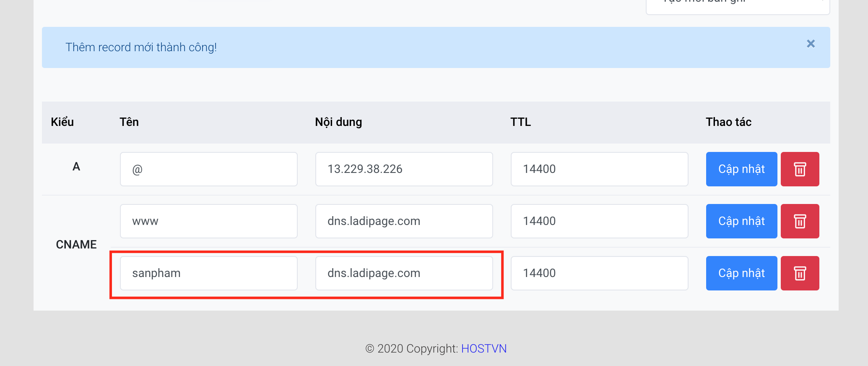
Task: Edit the www record's dns.ladipage.com content field
Action: coord(404,221)
